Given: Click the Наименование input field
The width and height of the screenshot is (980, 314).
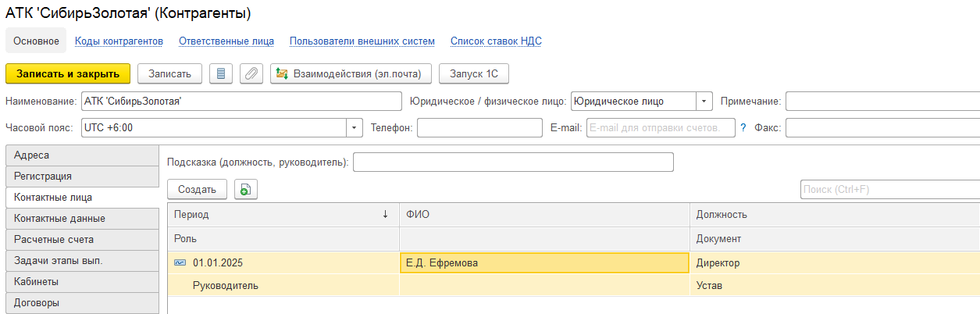Looking at the screenshot, I should click(x=241, y=102).
